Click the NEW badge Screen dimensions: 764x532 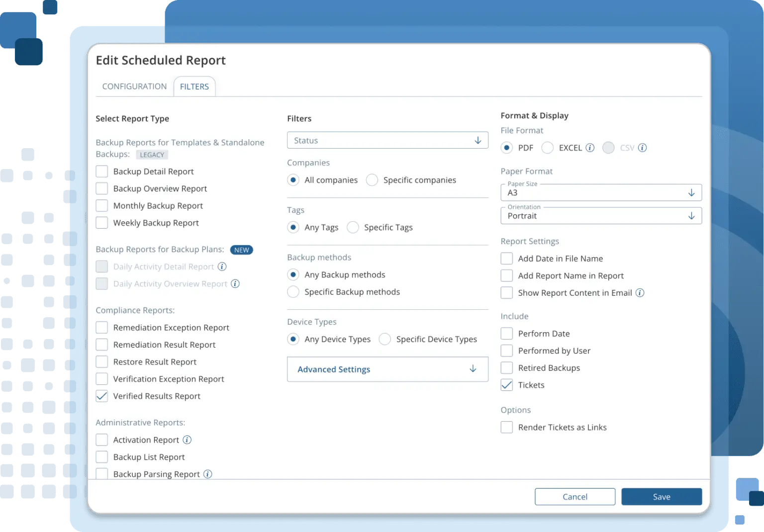click(242, 250)
